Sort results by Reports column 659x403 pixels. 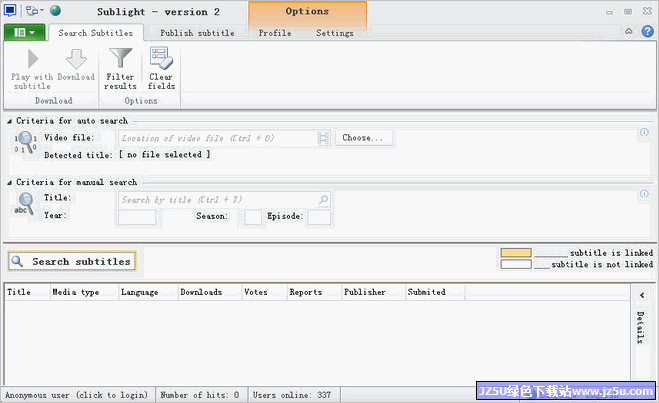pos(315,292)
